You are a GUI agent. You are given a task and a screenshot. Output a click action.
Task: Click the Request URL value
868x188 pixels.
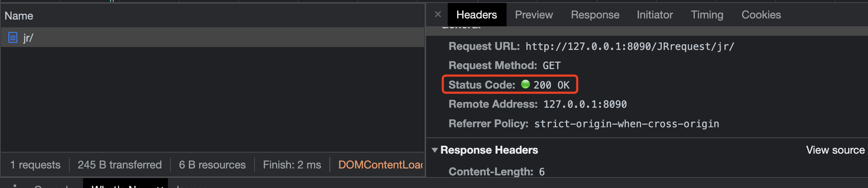click(x=630, y=47)
